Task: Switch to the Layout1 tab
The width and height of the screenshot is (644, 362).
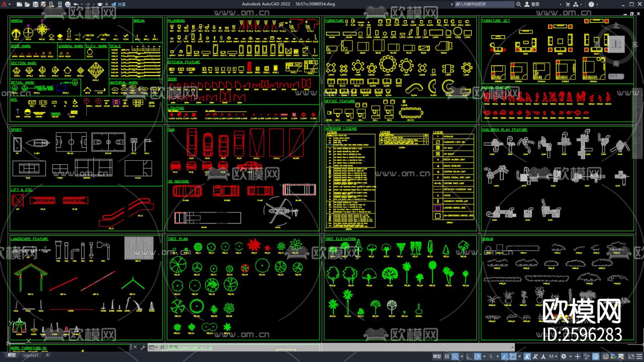Action: point(31,355)
